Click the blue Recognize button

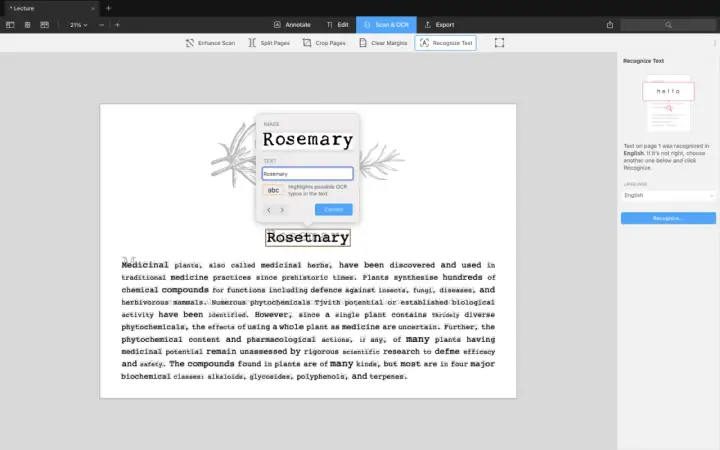[x=668, y=218]
